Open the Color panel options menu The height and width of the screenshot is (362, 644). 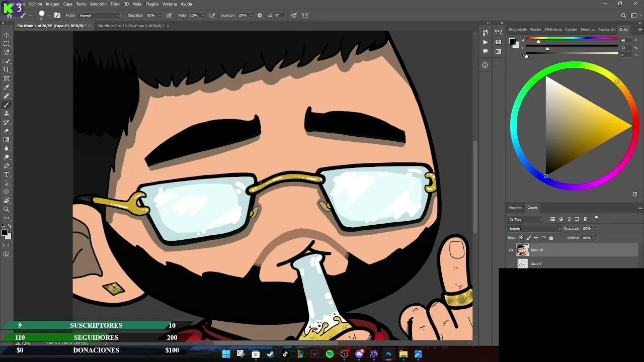coord(640,30)
